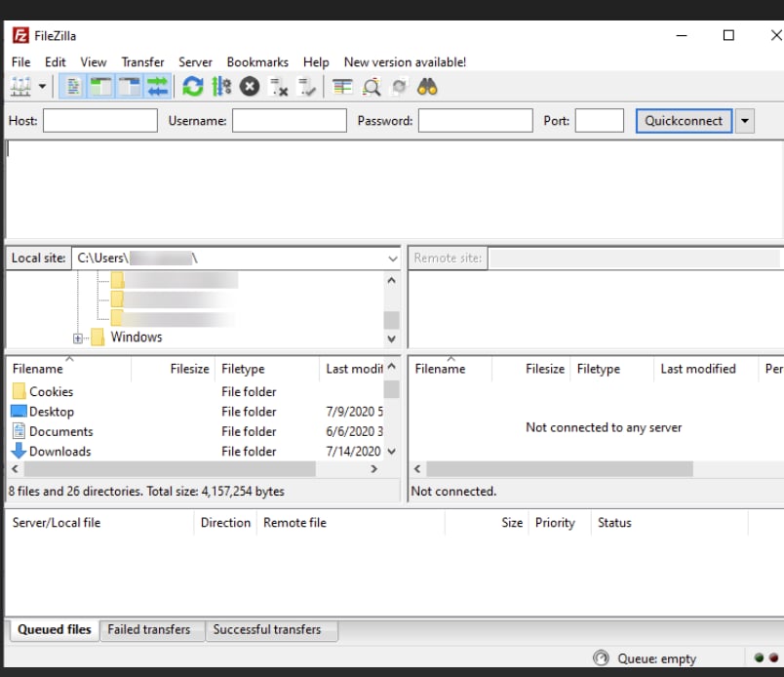Sort local files by Last modified
The height and width of the screenshot is (677, 784).
352,369
